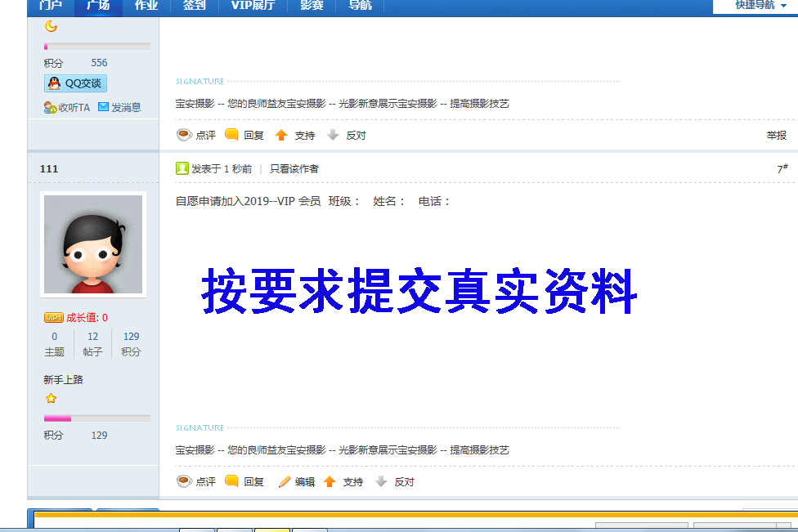Click 点评 in the post with 举报
Viewport: 798px width, 532px height.
click(196, 136)
